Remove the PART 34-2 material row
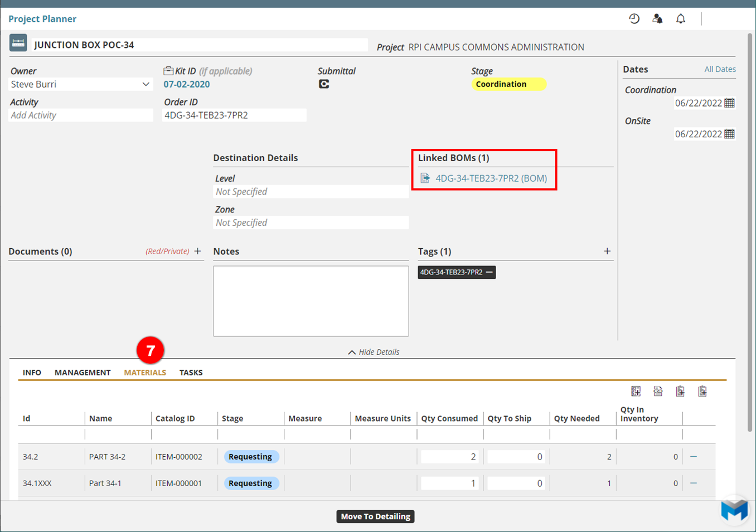 tap(694, 456)
